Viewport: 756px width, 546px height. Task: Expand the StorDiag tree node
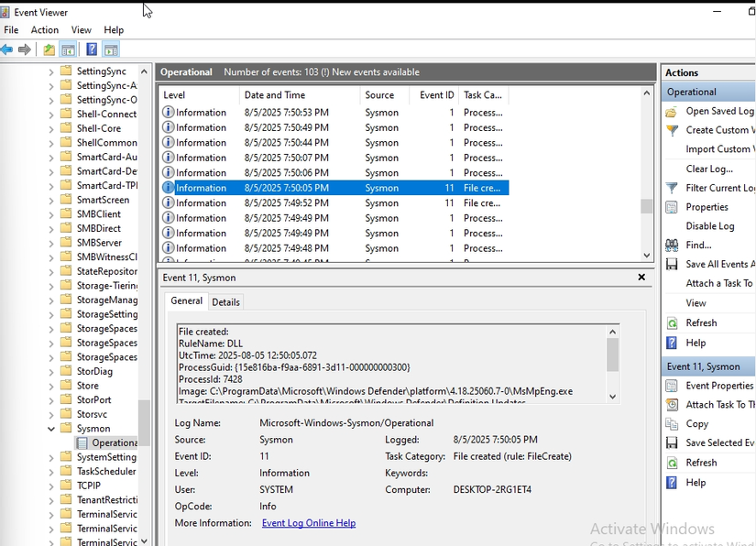point(51,372)
